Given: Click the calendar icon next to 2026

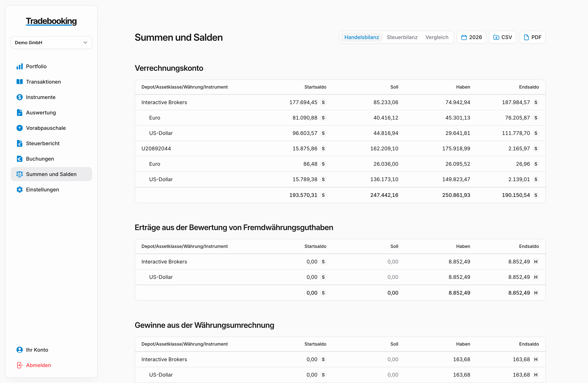Looking at the screenshot, I should 464,37.
